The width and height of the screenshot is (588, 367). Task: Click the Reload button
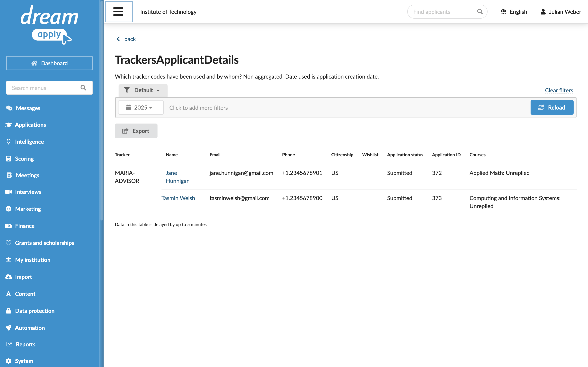tap(552, 108)
